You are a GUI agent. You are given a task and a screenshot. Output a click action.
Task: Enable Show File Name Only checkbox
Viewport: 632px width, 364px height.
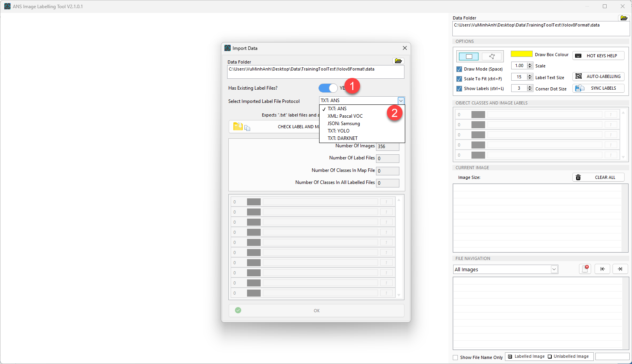coord(455,357)
